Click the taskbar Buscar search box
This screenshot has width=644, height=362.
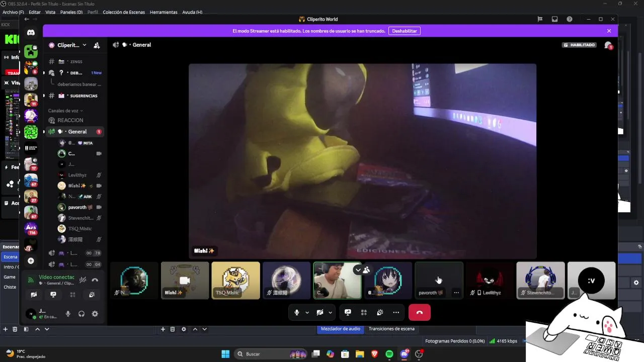tap(272, 354)
